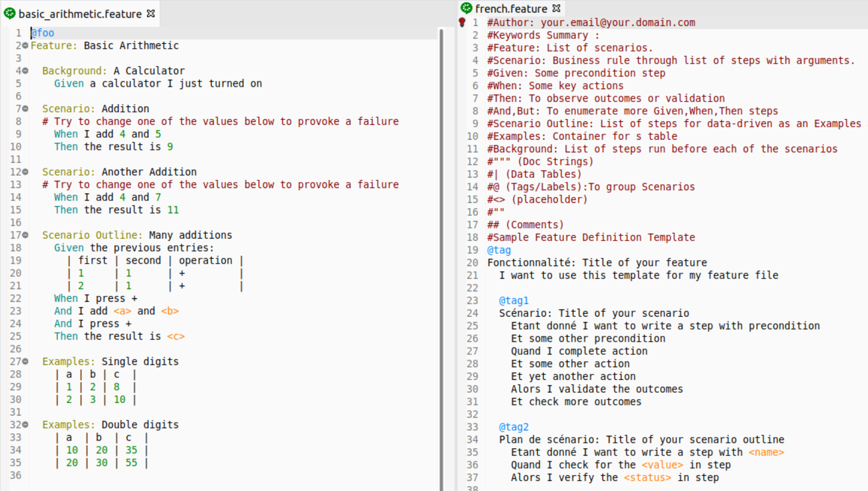Click line number 25 in french.feature
868x491 pixels.
click(x=472, y=325)
